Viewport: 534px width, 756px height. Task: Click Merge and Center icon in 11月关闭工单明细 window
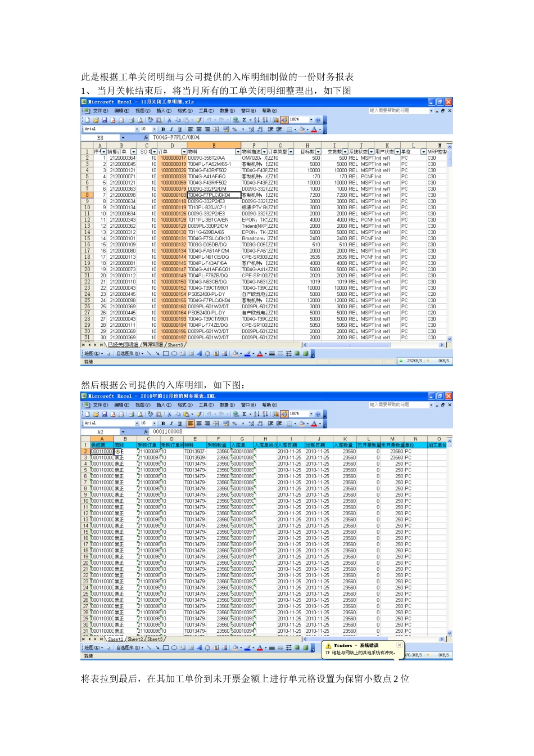click(216, 129)
